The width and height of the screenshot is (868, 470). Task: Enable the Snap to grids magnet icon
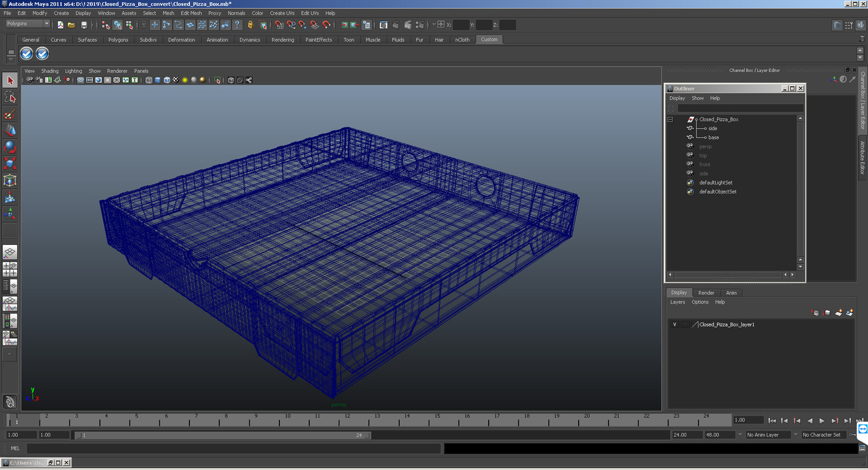[279, 25]
